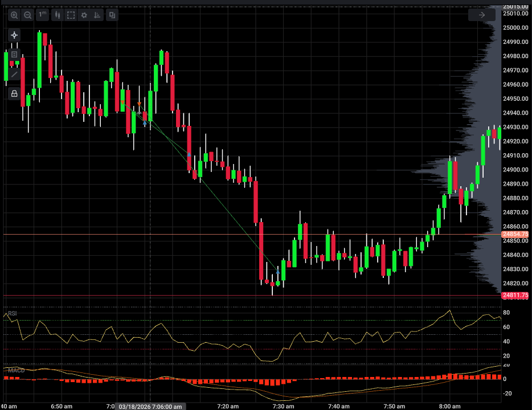Click the yellow RSI line peak near 8:00 am

pos(450,310)
